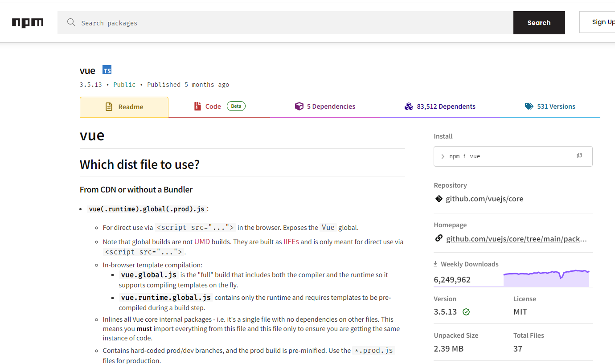Click the npm logo
This screenshot has width=615, height=364.
point(28,23)
